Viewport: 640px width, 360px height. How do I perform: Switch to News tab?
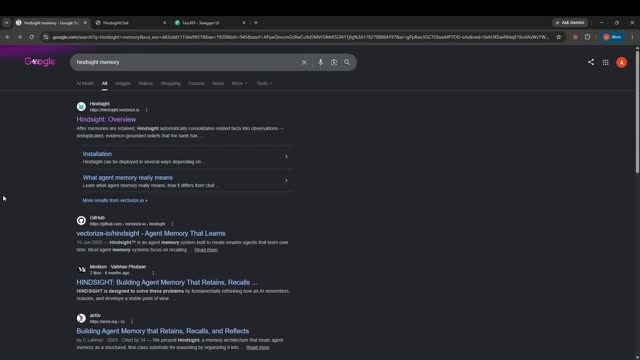click(x=218, y=83)
